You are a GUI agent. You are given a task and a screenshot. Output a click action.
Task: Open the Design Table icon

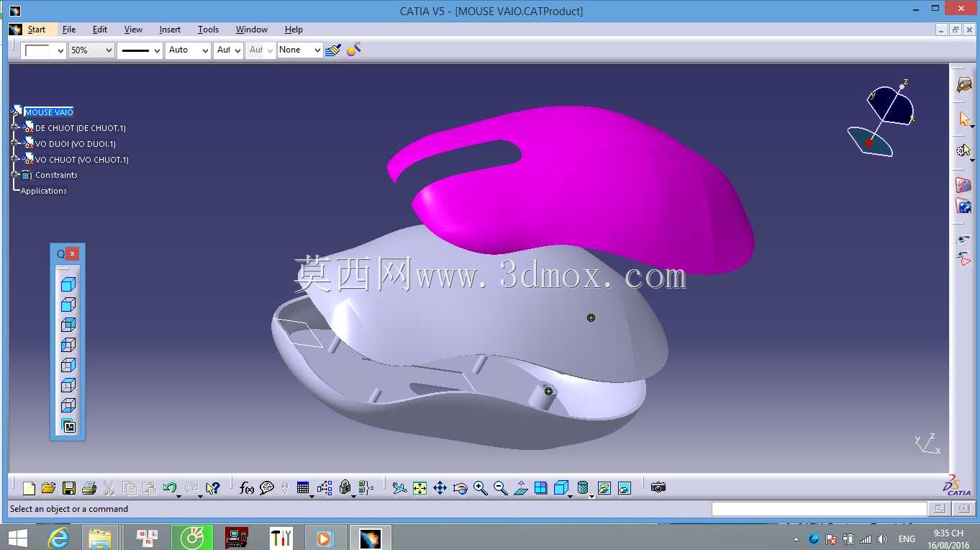coord(303,488)
